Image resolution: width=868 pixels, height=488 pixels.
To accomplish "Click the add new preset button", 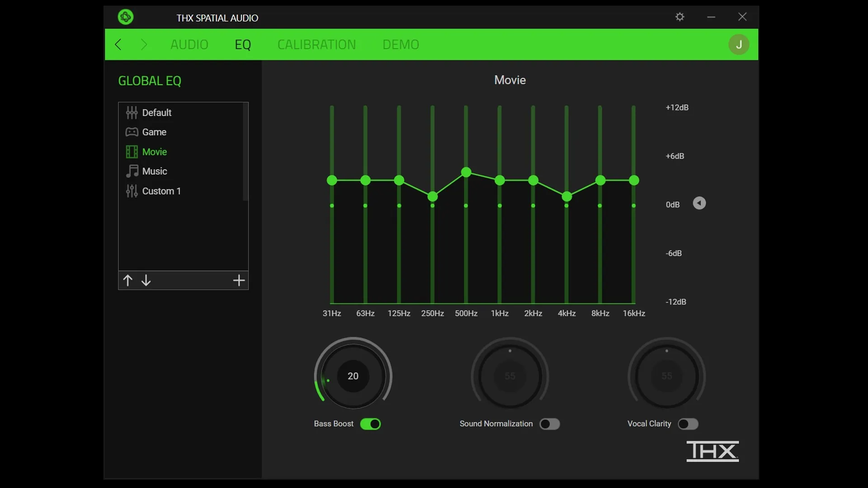I will point(238,280).
